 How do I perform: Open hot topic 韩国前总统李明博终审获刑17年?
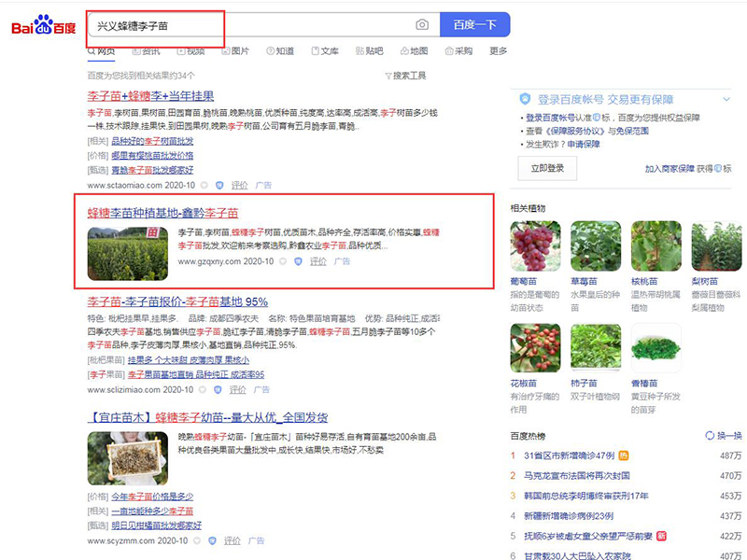coord(586,497)
